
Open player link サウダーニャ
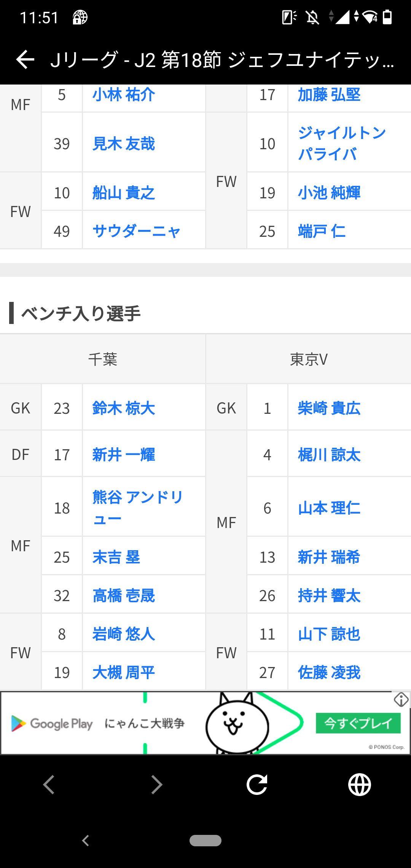pyautogui.click(x=136, y=231)
